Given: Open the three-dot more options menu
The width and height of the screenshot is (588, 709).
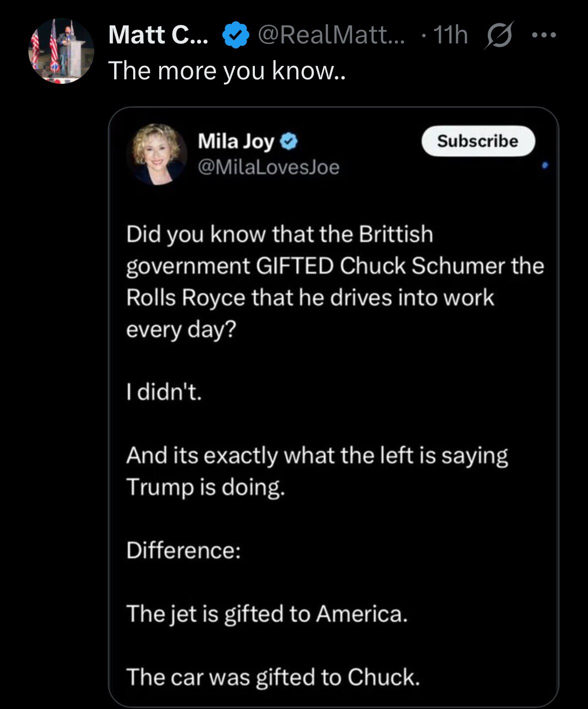Looking at the screenshot, I should tap(544, 35).
